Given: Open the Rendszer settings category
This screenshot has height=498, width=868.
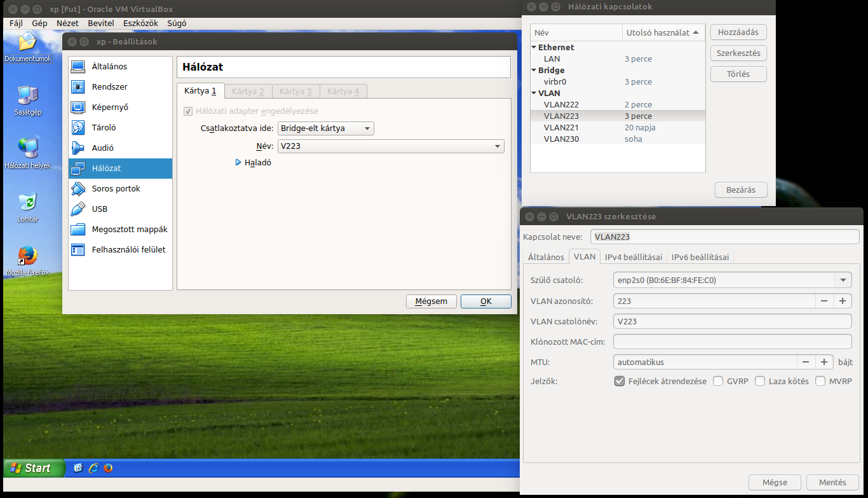Looking at the screenshot, I should pos(109,87).
